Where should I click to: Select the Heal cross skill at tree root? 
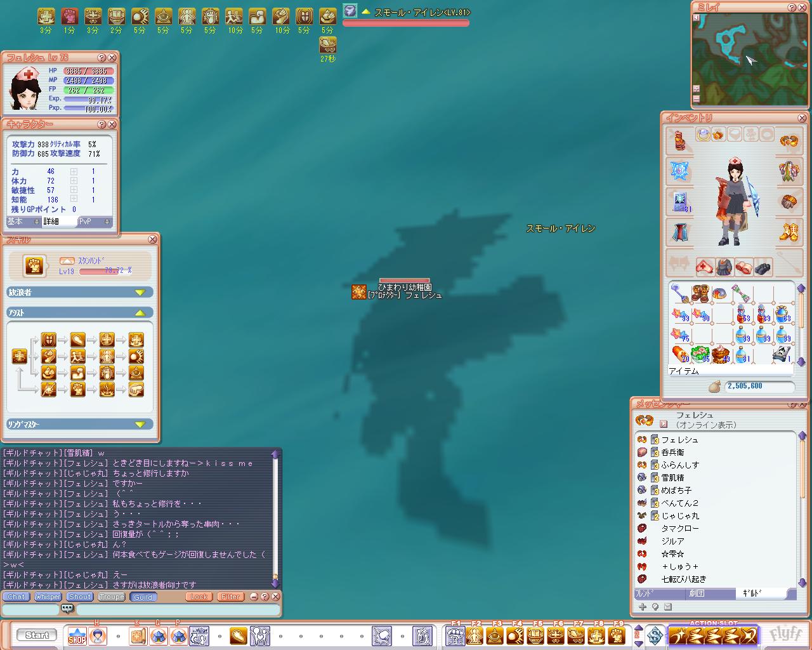click(x=20, y=356)
